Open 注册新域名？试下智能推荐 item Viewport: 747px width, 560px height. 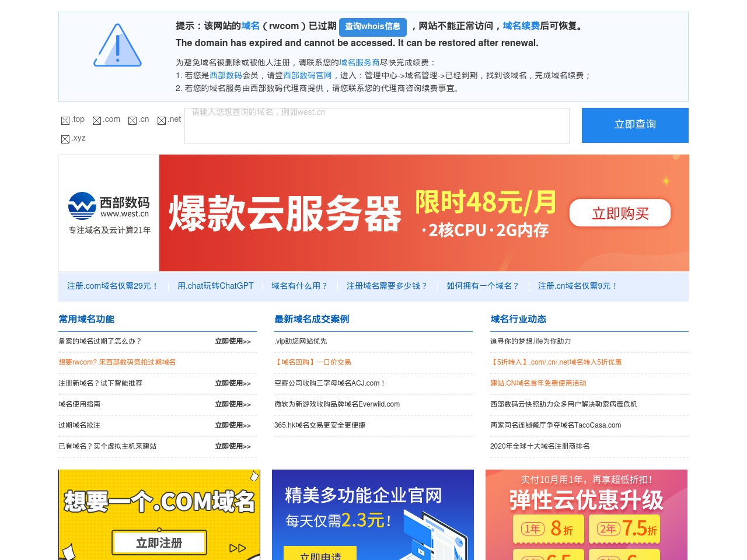[100, 383]
